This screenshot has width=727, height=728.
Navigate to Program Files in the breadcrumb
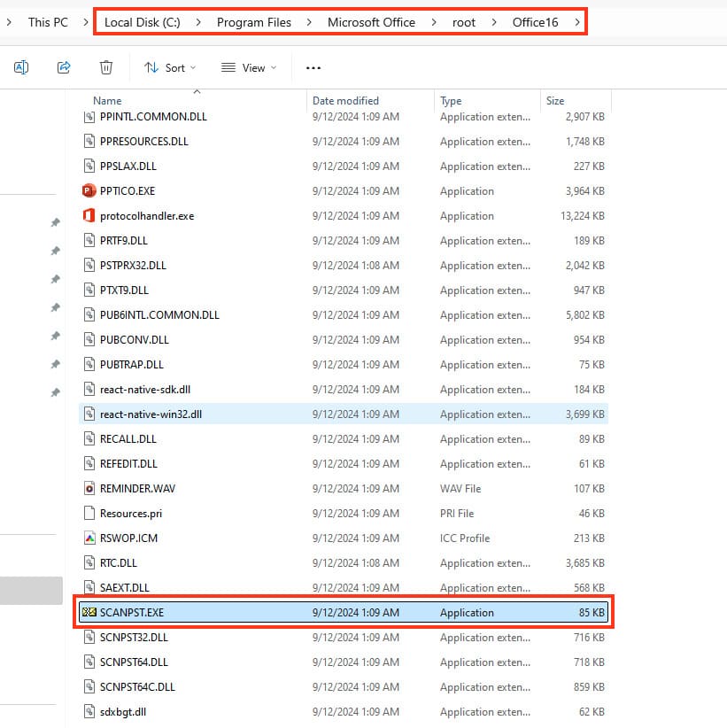(x=253, y=22)
